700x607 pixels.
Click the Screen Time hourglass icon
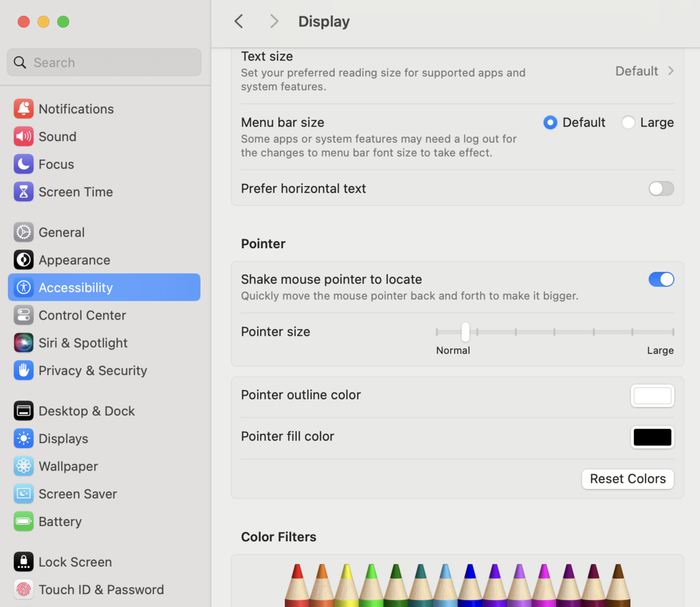(x=23, y=192)
